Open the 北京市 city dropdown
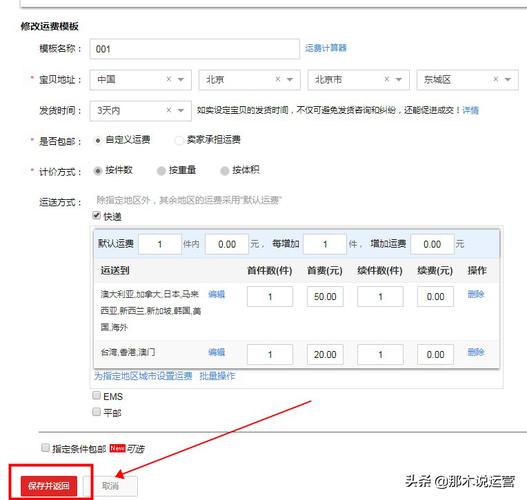This screenshot has height=500, width=527. point(399,80)
